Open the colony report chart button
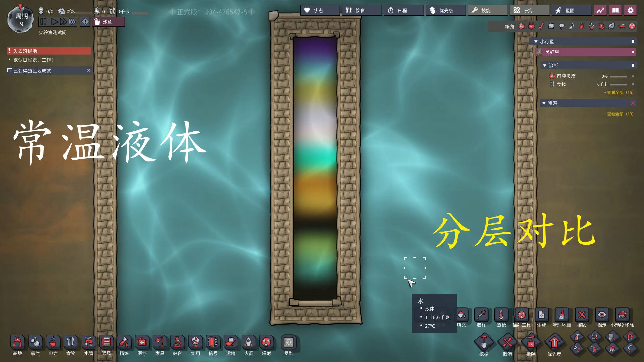This screenshot has width=644, height=362. pos(600,11)
